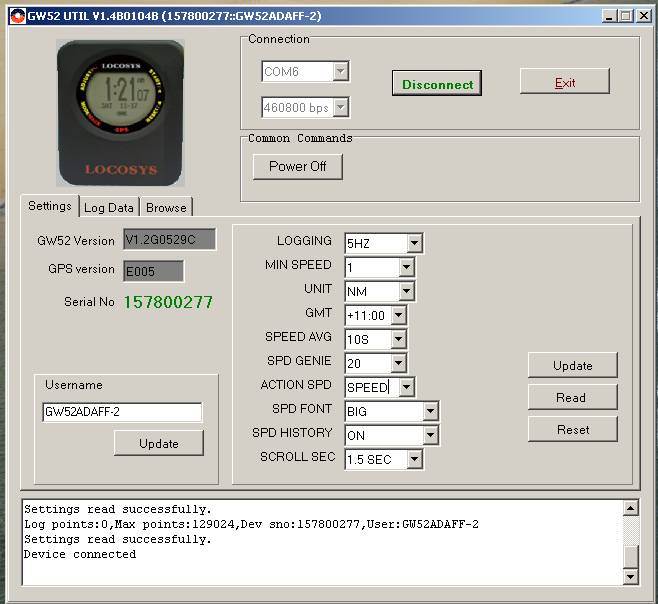Reset the device settings

[x=571, y=429]
